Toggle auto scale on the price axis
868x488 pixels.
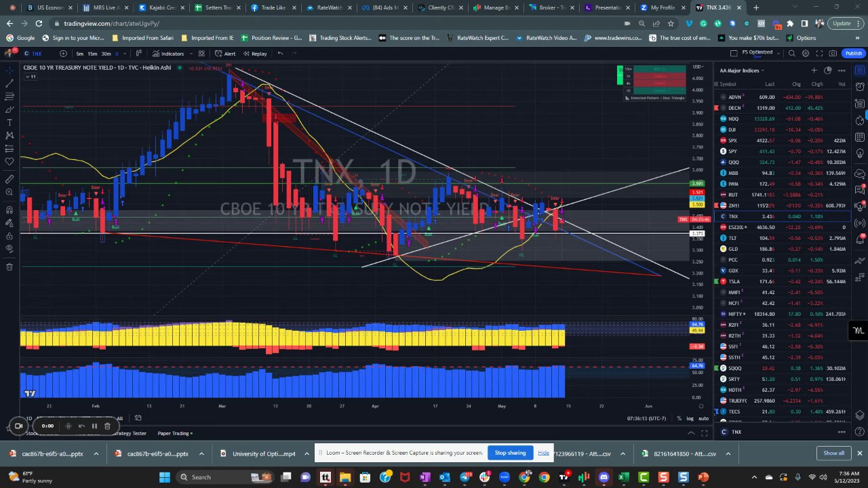click(x=703, y=419)
